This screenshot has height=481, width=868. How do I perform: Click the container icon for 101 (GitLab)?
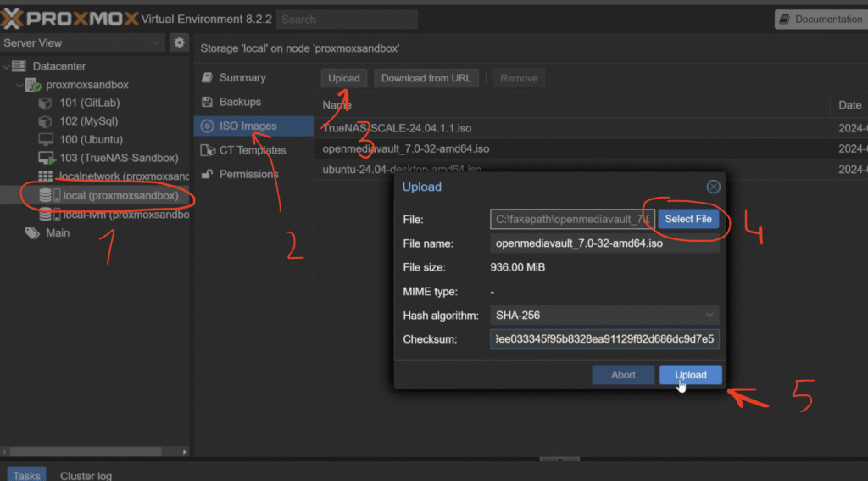point(45,103)
